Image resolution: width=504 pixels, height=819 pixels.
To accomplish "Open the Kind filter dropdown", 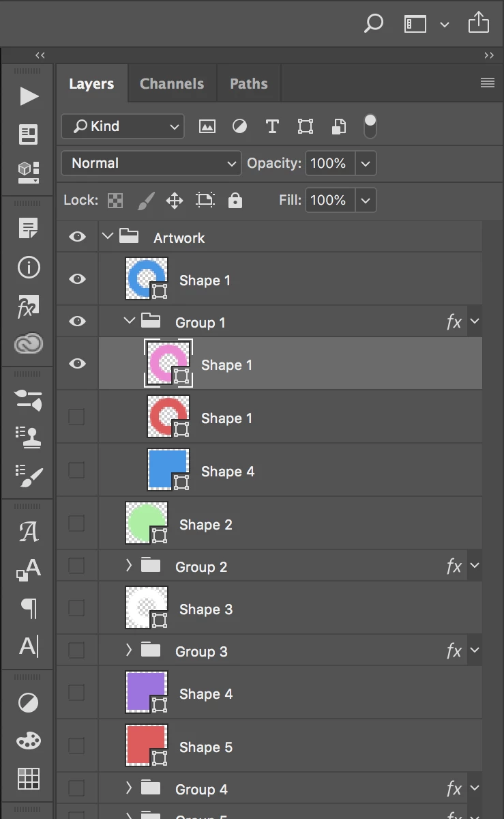I will (x=123, y=126).
